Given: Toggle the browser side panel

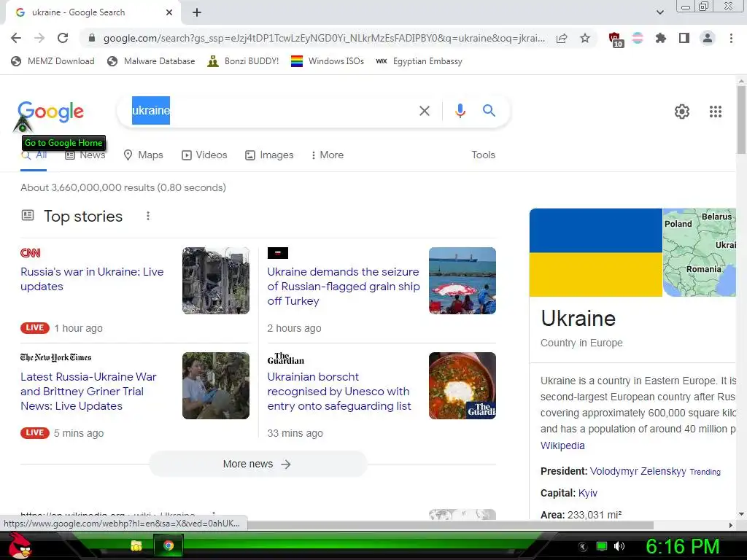Looking at the screenshot, I should (684, 38).
